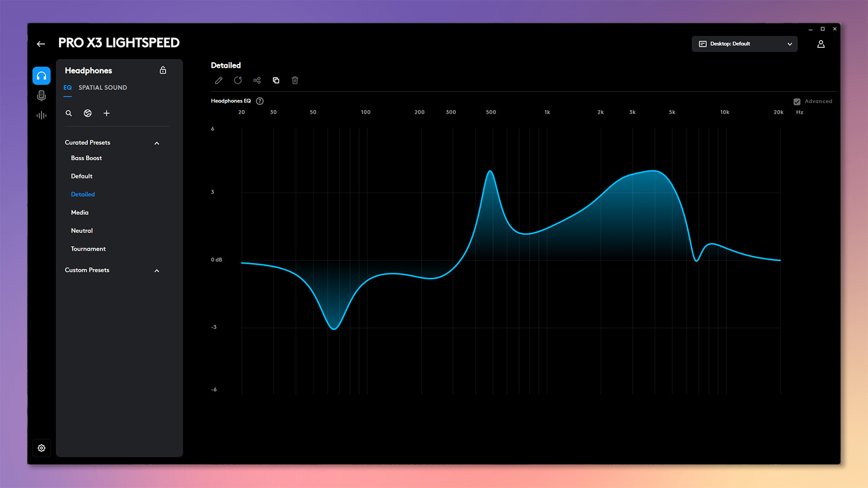
Task: Click the Headphones EQ label
Action: coord(231,101)
